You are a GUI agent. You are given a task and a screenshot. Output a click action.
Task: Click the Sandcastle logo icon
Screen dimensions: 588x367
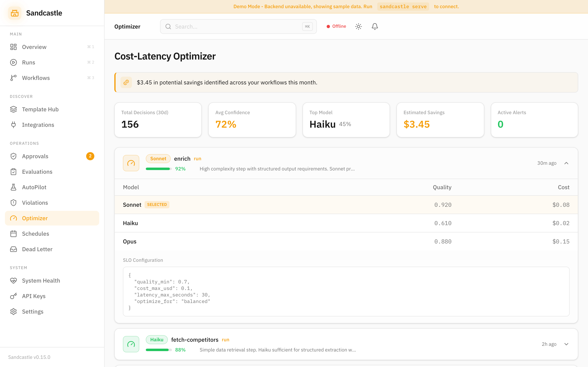14,13
